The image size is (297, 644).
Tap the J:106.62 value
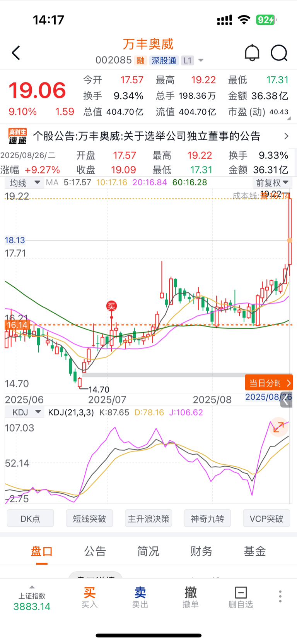click(x=186, y=412)
